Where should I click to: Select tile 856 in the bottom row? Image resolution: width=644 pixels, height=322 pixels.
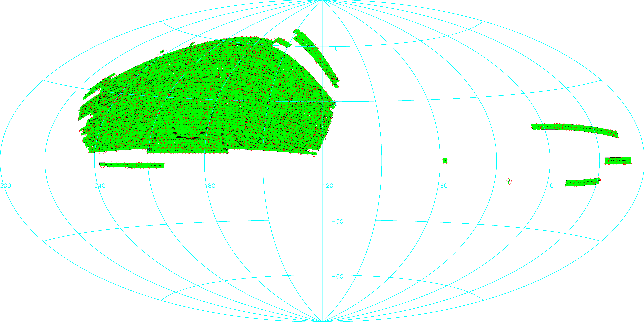(x=149, y=151)
